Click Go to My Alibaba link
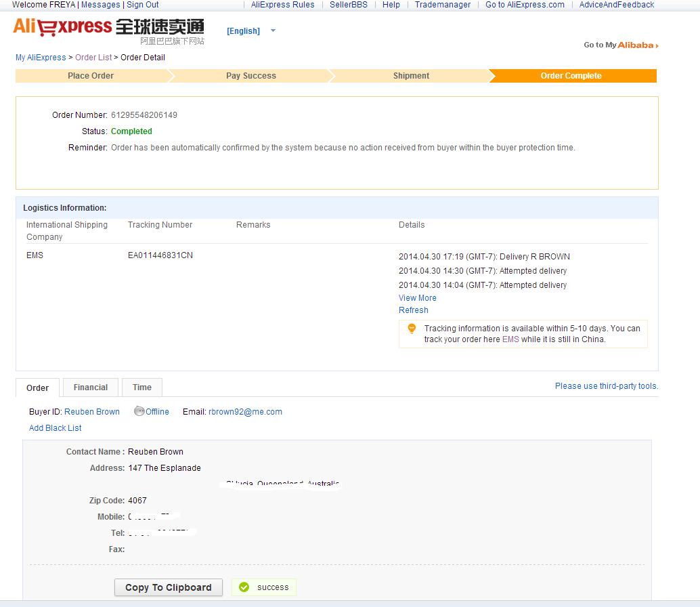The width and height of the screenshot is (700, 607). pos(621,45)
